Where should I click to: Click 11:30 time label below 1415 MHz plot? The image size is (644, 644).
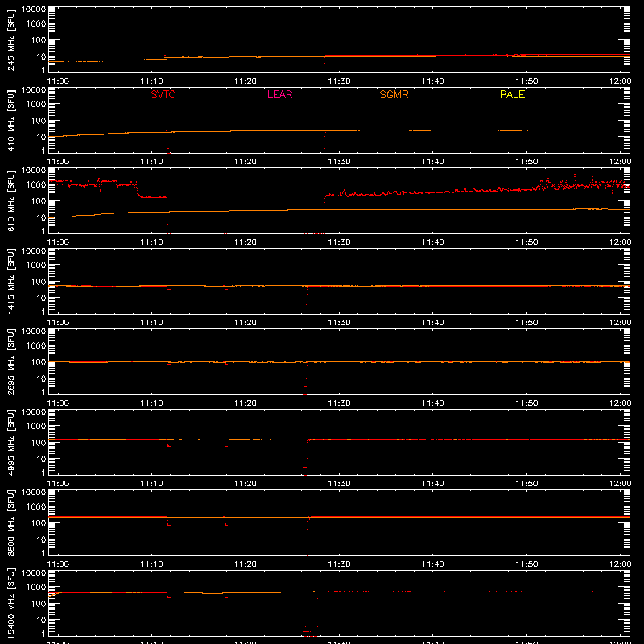[339, 323]
